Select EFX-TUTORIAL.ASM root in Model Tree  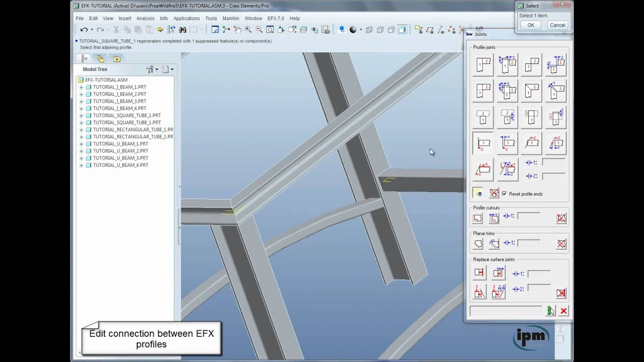[106, 80]
